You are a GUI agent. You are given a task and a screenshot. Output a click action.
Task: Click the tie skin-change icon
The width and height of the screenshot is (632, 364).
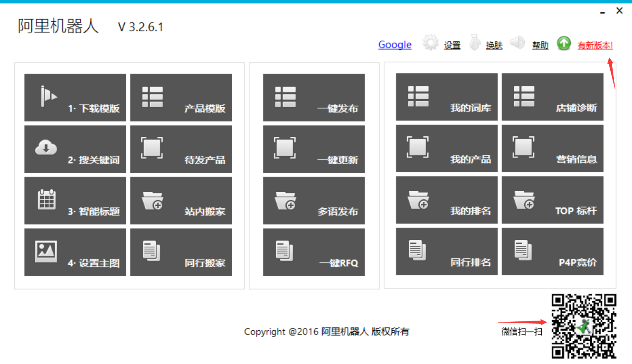475,42
